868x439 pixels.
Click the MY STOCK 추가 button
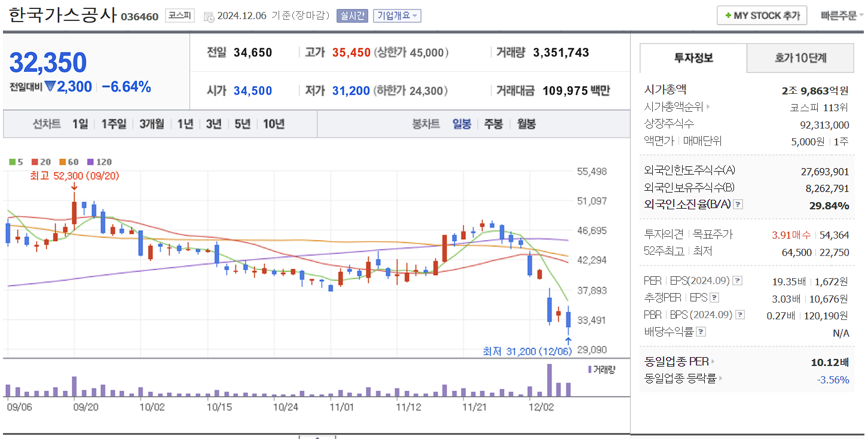[762, 16]
